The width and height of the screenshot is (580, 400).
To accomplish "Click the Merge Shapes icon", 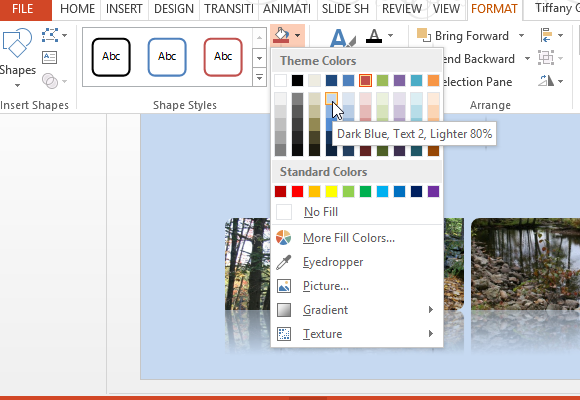I will point(50,81).
